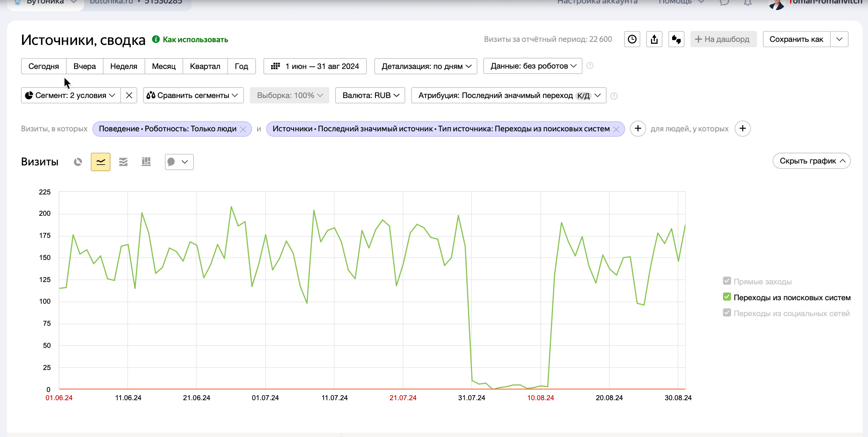The height and width of the screenshot is (437, 868).
Task: Select the line chart view icon
Action: point(100,162)
